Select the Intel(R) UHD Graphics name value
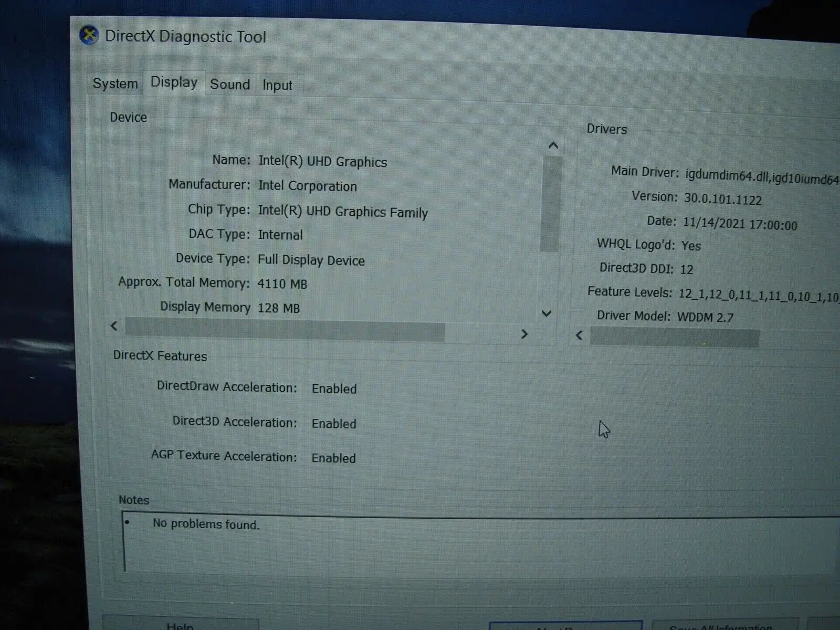The height and width of the screenshot is (630, 840). coord(322,161)
